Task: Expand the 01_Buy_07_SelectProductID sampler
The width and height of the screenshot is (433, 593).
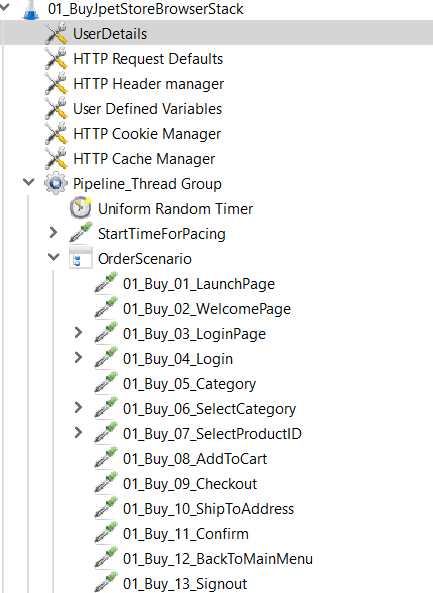Action: coord(78,432)
